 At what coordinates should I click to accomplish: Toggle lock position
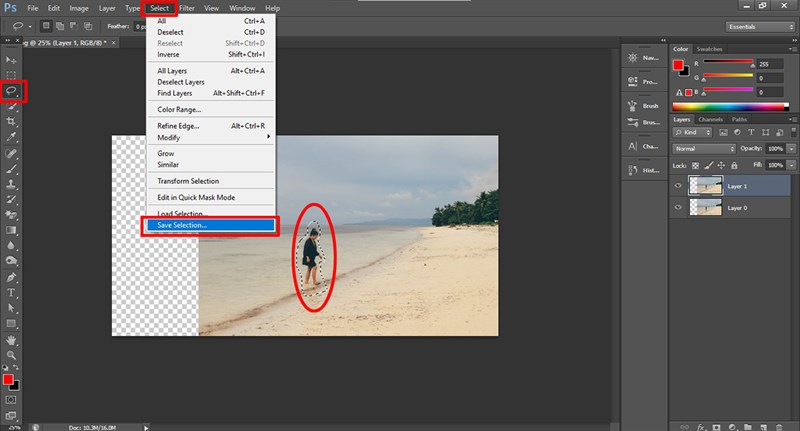click(x=721, y=165)
